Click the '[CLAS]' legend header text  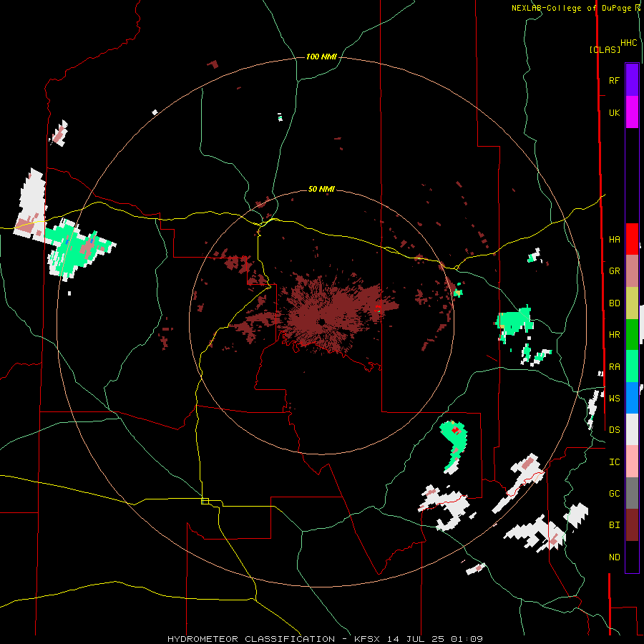605,49
